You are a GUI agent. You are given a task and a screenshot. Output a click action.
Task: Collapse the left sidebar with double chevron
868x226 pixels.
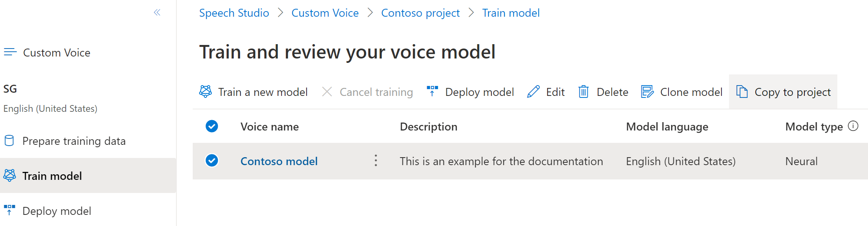(157, 13)
